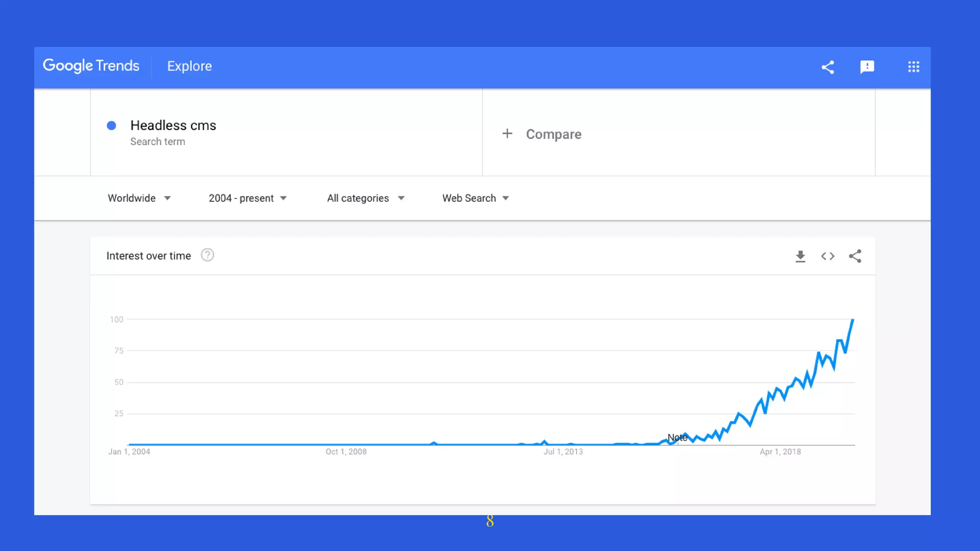Click the help icon beside Interest over time
This screenshot has height=551, width=980.
(207, 255)
